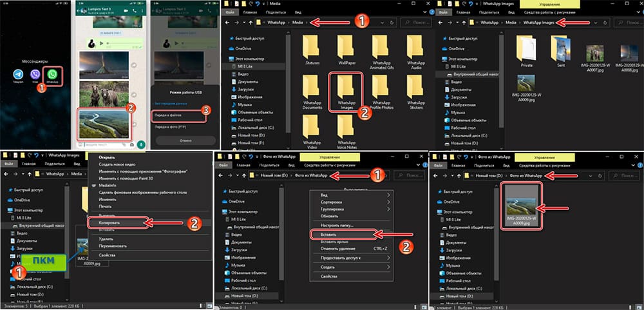
Task: Tap the Telegram messenger icon
Action: point(17,76)
